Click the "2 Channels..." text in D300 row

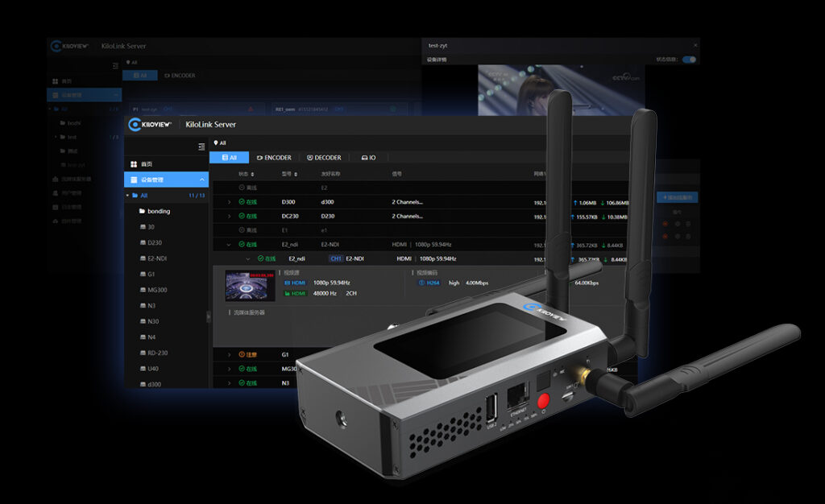(407, 202)
